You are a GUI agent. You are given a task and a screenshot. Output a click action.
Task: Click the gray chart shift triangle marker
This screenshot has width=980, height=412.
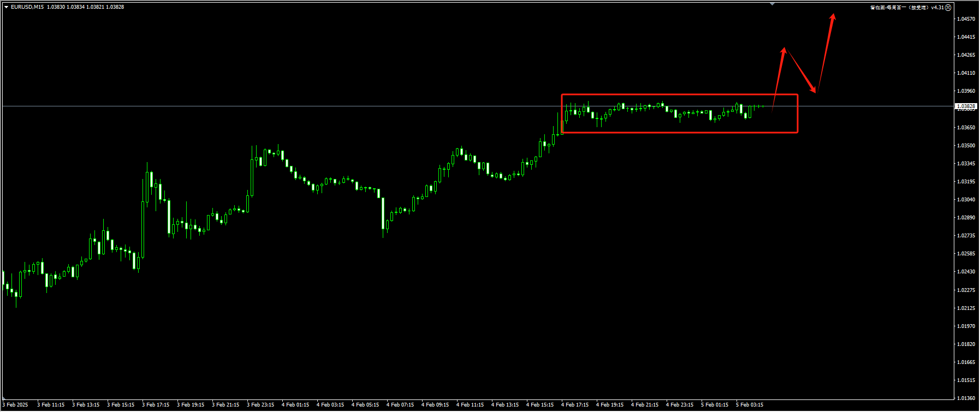coord(772,4)
